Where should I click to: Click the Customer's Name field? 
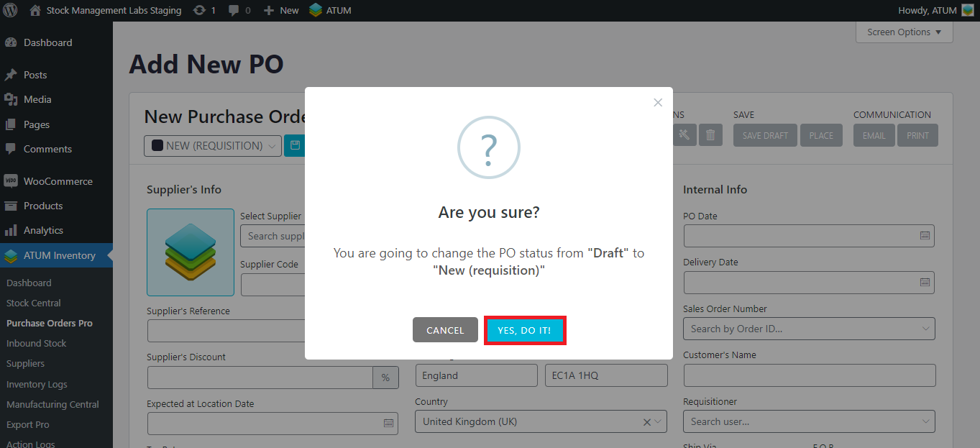point(809,375)
